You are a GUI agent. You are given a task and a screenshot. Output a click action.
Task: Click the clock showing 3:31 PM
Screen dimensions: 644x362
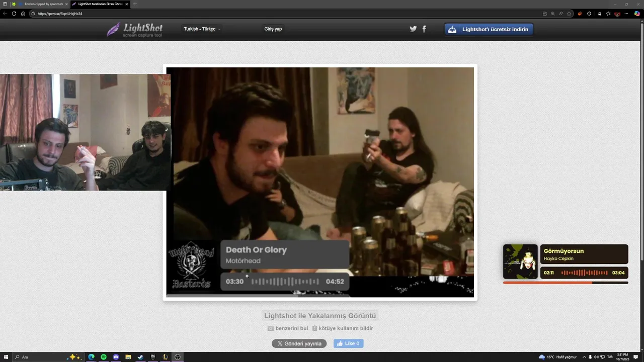(623, 357)
